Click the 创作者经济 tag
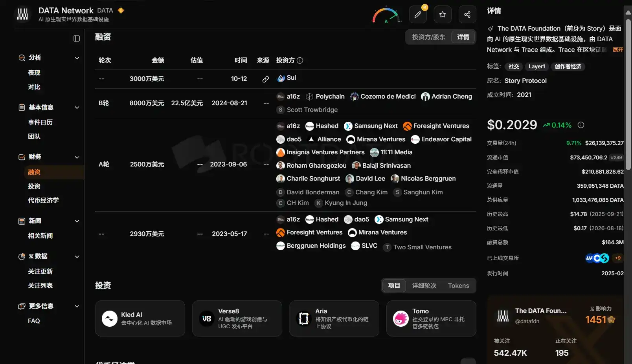Image resolution: width=632 pixels, height=364 pixels. pyautogui.click(x=568, y=66)
